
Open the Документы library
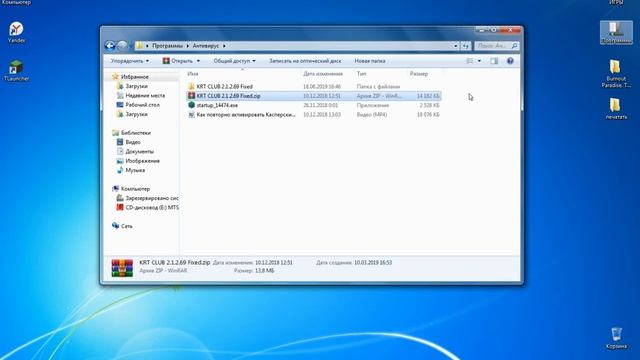[x=139, y=151]
